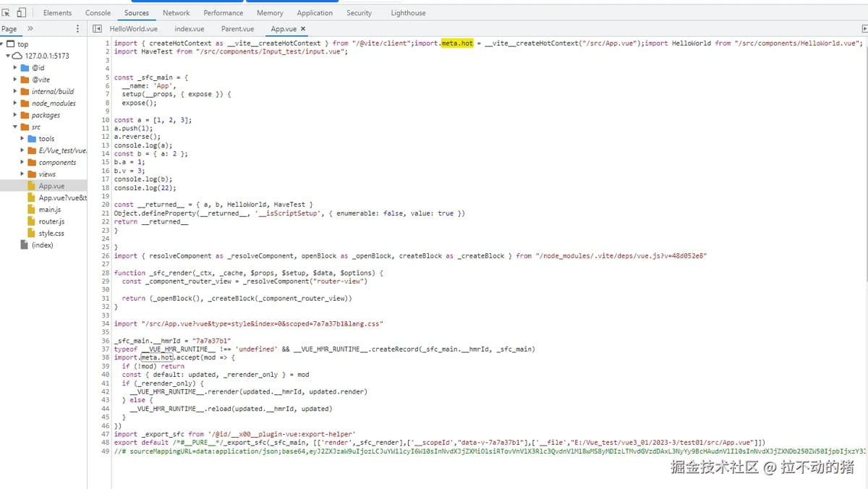Click the 'function _sfc_render' declaration line

(x=249, y=273)
